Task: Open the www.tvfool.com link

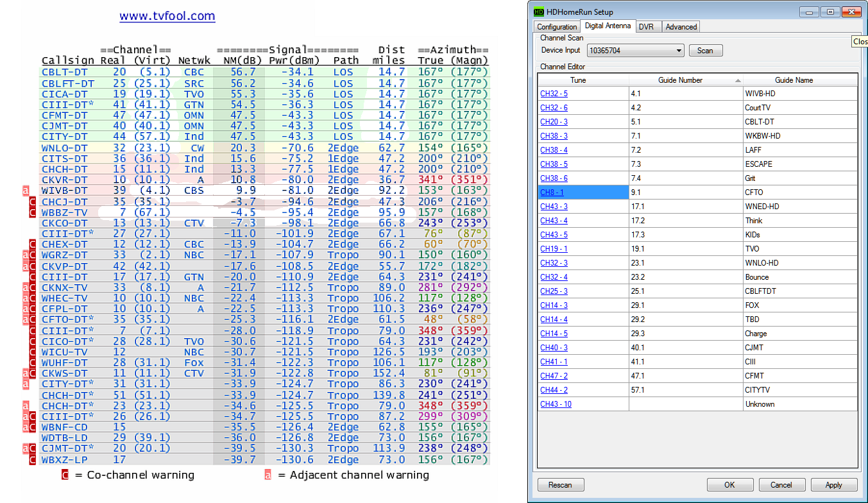Action: pos(167,16)
